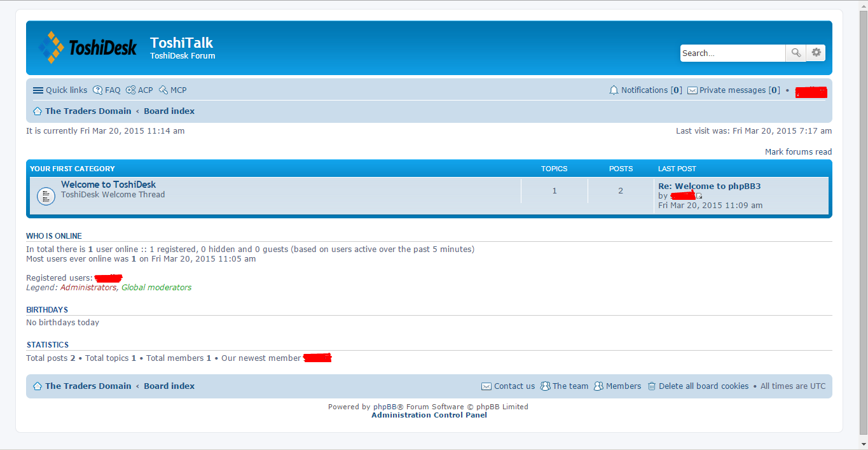Open the Quick links menu

60,90
